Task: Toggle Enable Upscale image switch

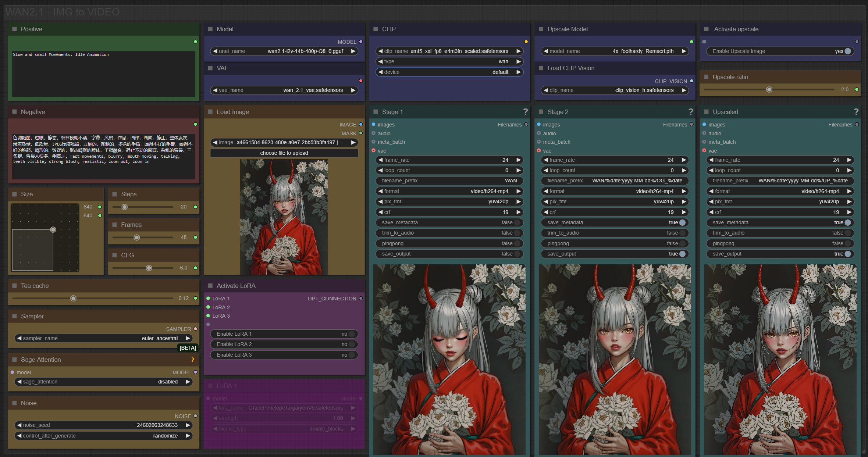Action: 847,51
